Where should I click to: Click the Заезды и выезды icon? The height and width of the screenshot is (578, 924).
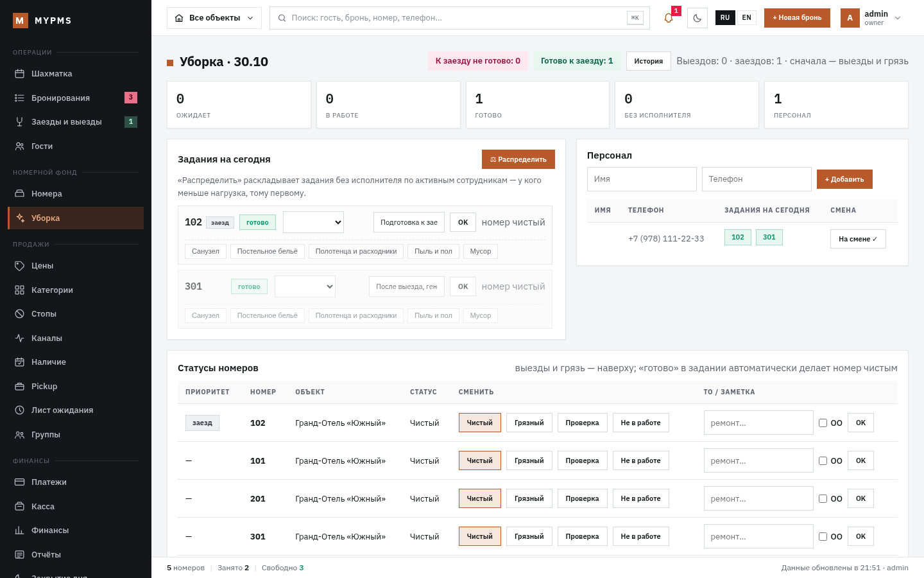pyautogui.click(x=19, y=122)
